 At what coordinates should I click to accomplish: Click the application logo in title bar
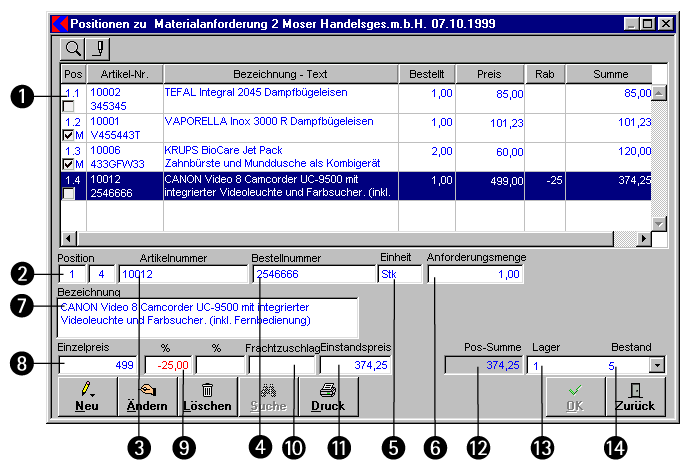click(x=60, y=24)
